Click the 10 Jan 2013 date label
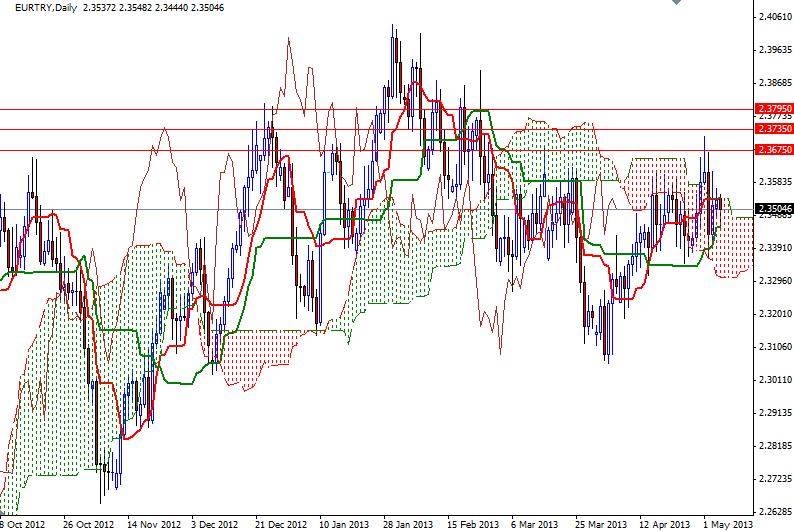794x532 pixels. (x=344, y=524)
